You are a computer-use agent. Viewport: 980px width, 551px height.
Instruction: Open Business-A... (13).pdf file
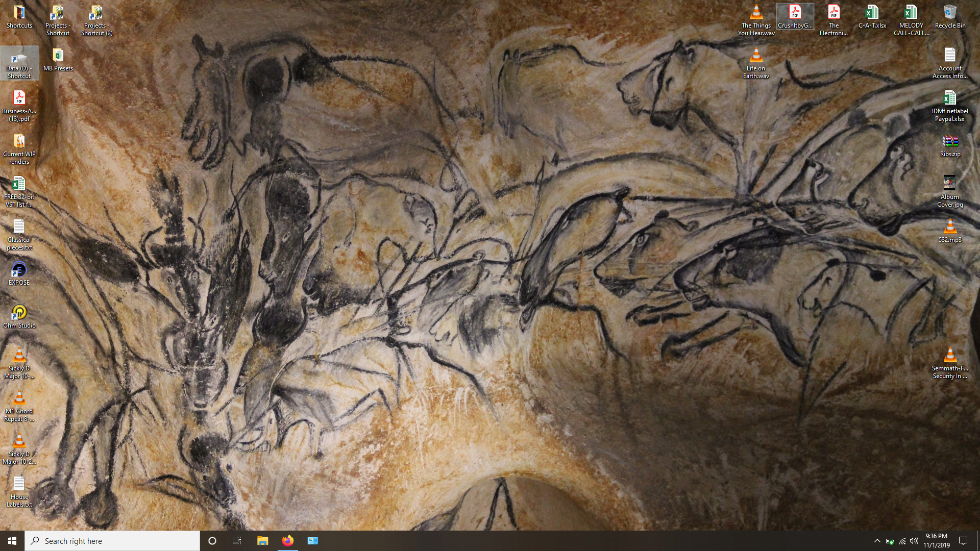(x=19, y=106)
